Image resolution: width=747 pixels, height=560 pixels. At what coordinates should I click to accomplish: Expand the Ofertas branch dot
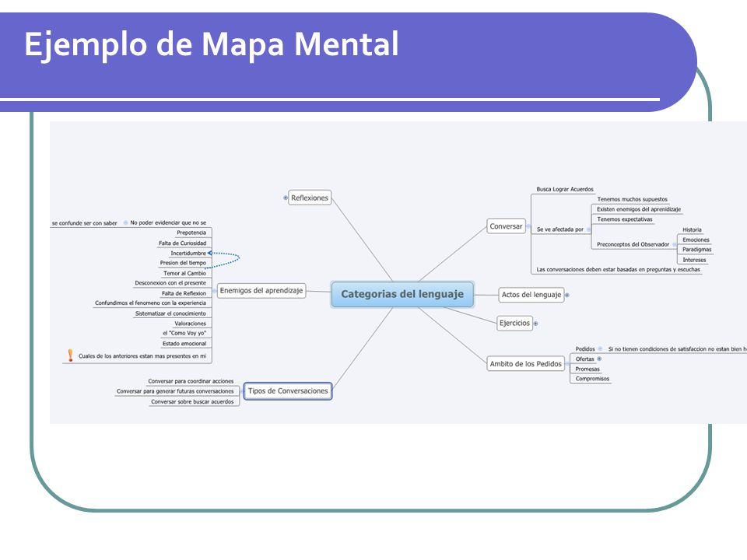(599, 359)
